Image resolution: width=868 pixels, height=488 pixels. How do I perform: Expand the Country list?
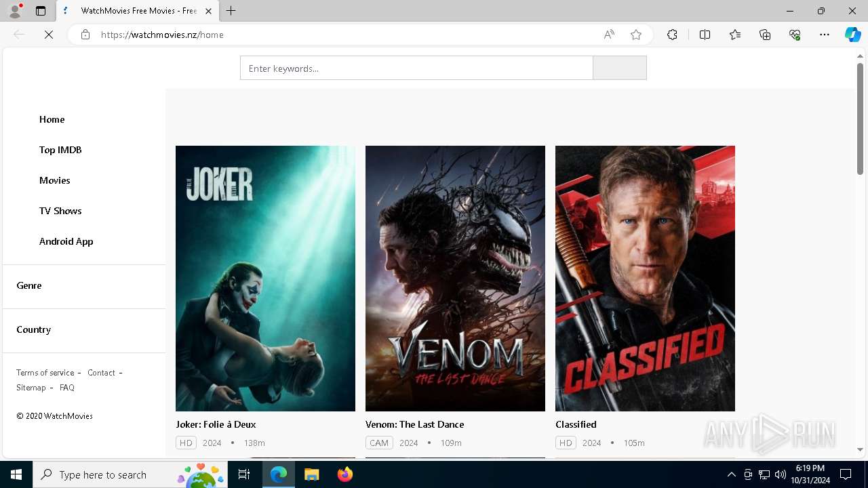point(34,329)
